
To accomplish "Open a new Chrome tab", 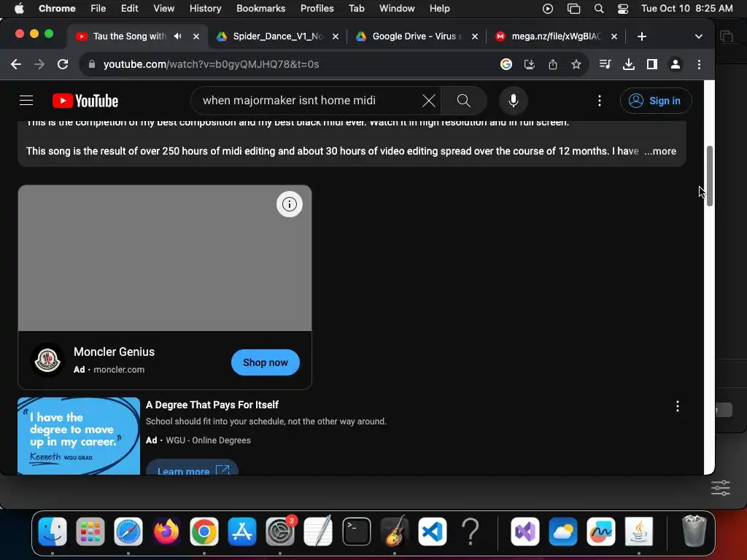I will pos(642,36).
